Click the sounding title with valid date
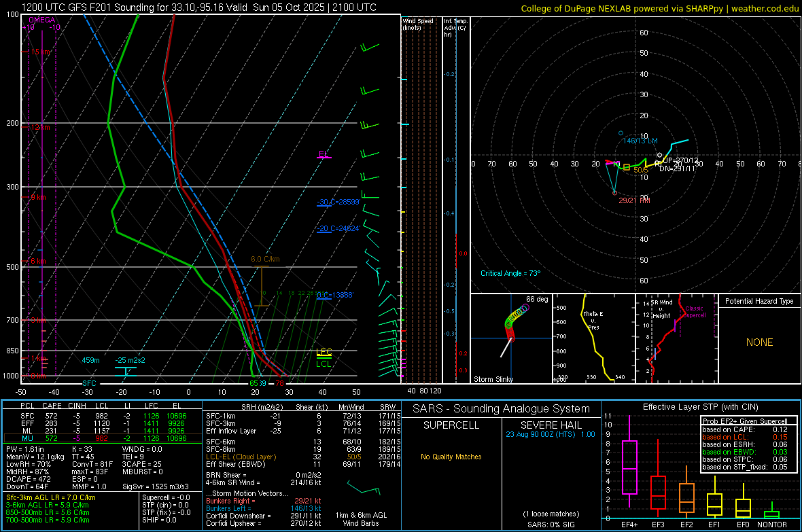Viewport: 802px width, 532px height. tap(199, 7)
